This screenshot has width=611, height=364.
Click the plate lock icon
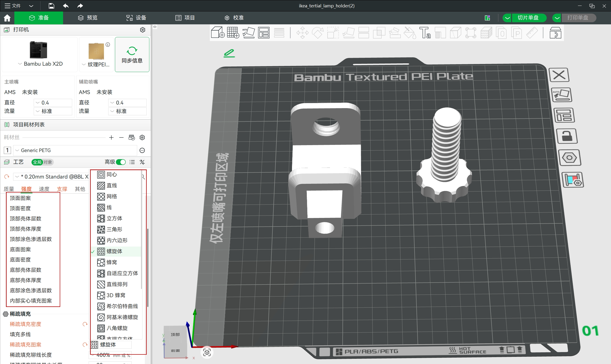click(567, 136)
